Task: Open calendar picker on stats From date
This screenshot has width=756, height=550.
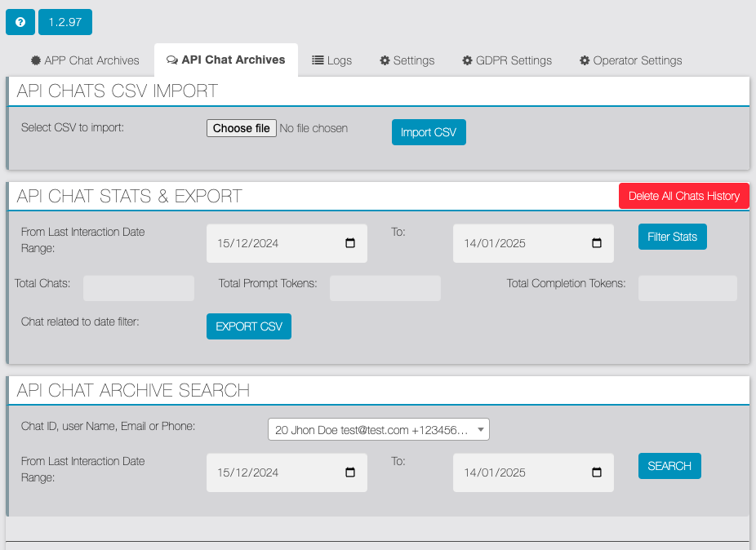Action: 350,243
